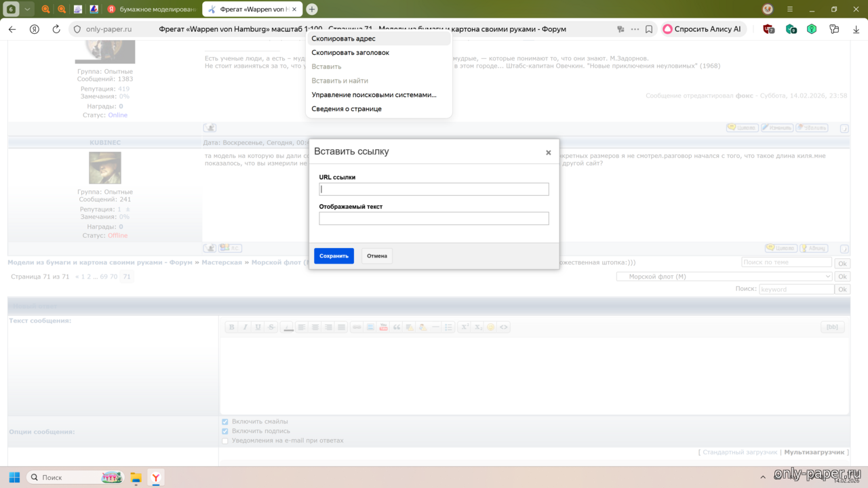Screen dimensions: 868x488
Task: Toggle the 'Включить смайлы' checkbox
Action: [225, 422]
